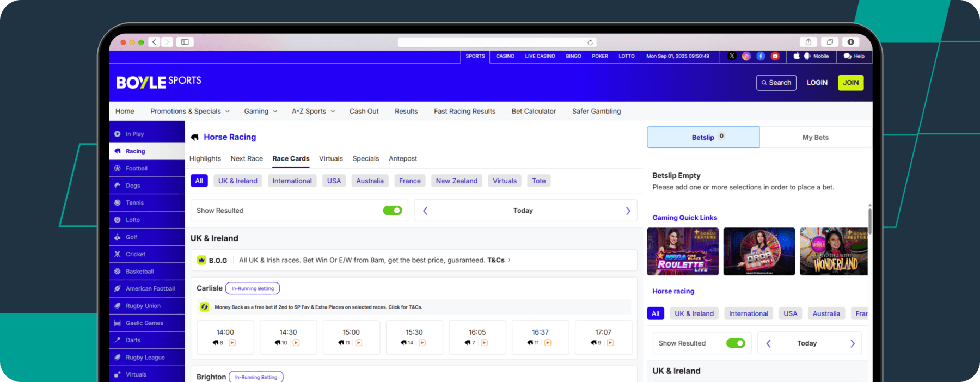This screenshot has width=980, height=382.
Task: Open the X social media icon
Action: tap(732, 56)
